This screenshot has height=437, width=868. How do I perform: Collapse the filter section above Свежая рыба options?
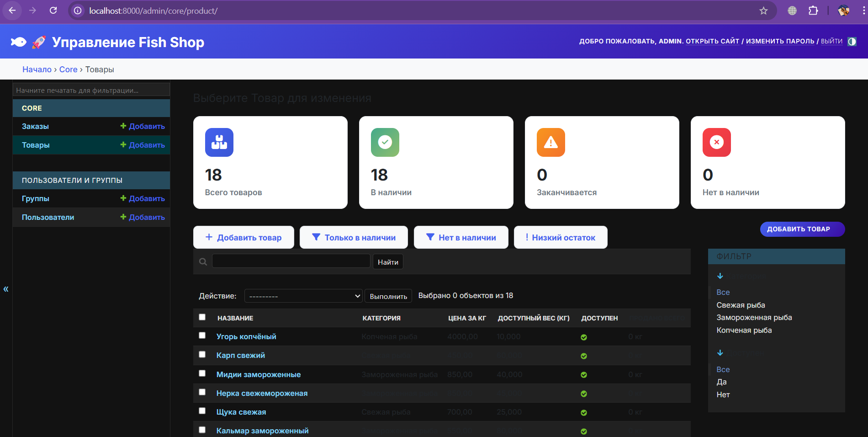pos(720,276)
